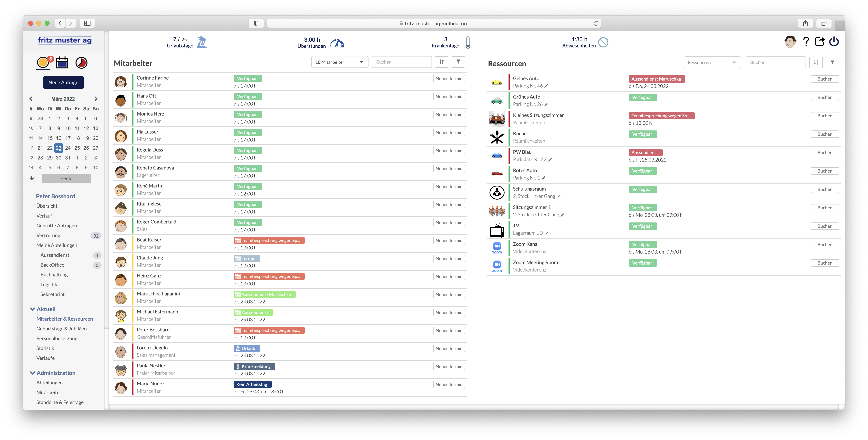Open Geburtstage & Jubiläen menu item

(x=61, y=329)
